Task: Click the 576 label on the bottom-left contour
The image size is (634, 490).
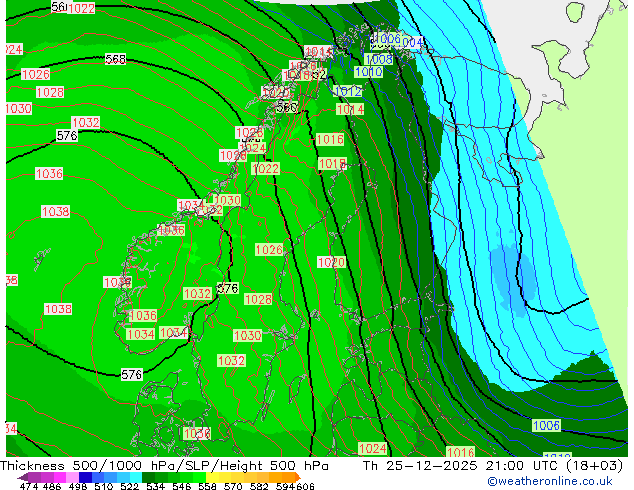Action: [132, 375]
